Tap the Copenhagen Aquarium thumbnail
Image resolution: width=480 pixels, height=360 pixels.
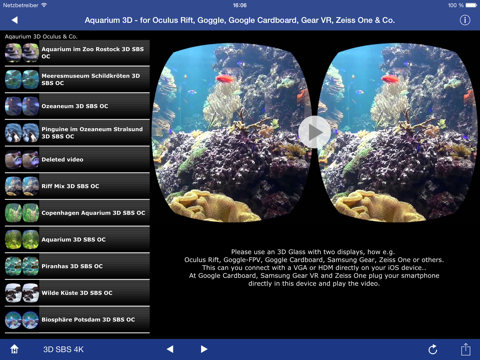(x=22, y=213)
